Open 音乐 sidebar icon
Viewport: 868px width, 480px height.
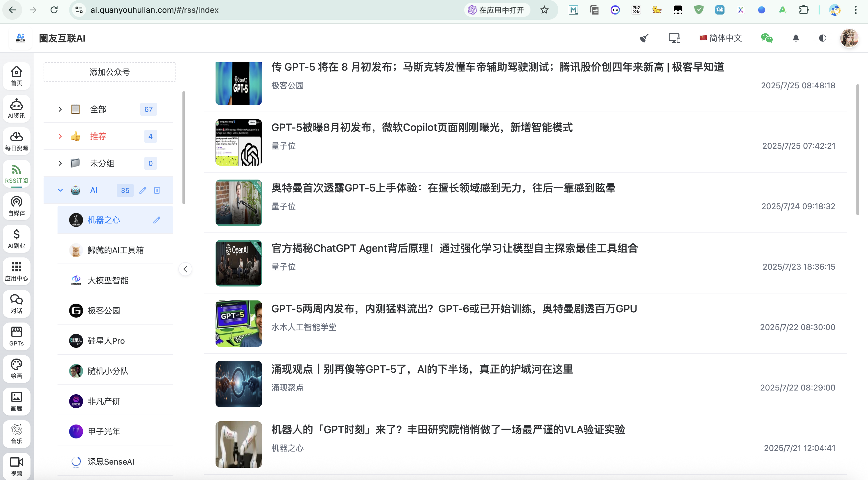[17, 434]
